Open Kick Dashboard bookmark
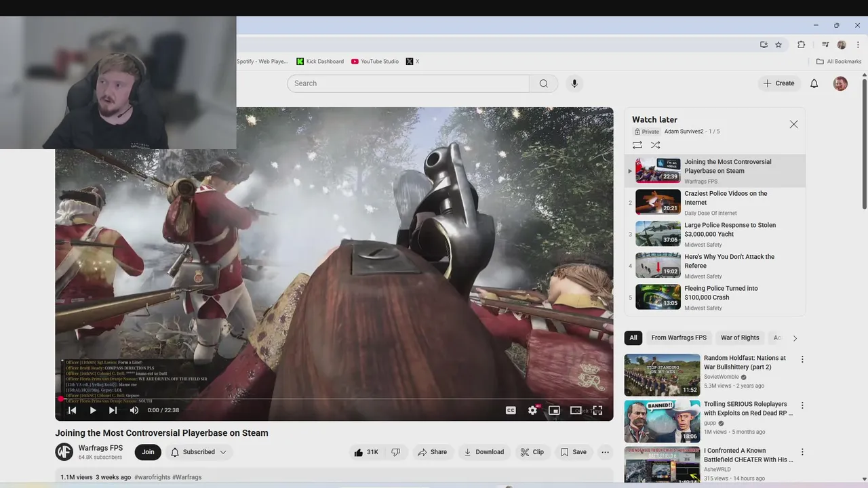The height and width of the screenshot is (488, 868). (320, 61)
